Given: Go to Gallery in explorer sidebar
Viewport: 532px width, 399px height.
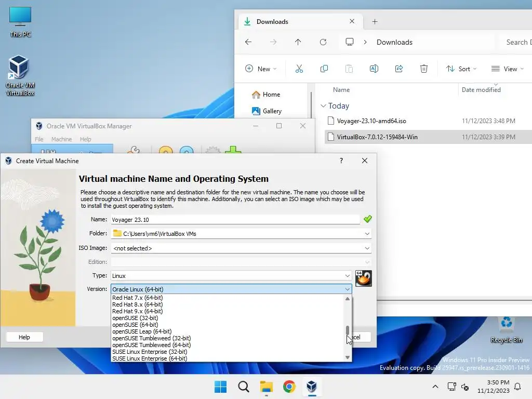Looking at the screenshot, I should [x=267, y=111].
